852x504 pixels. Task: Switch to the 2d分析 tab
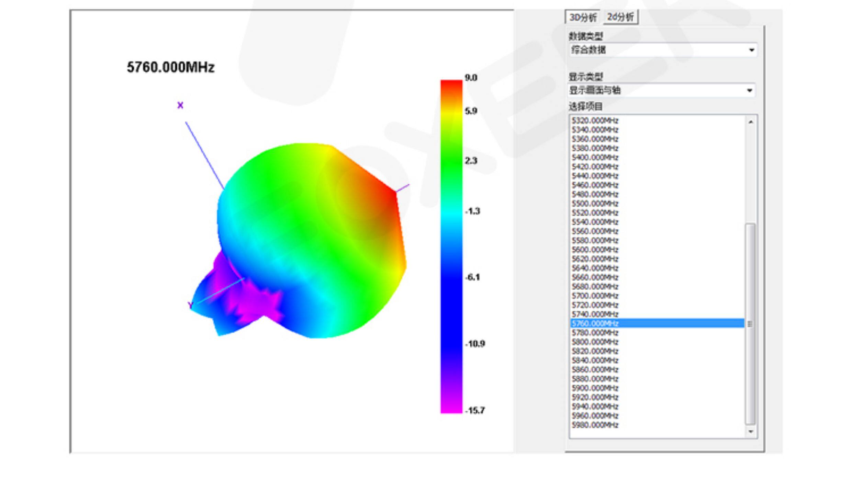pyautogui.click(x=620, y=17)
